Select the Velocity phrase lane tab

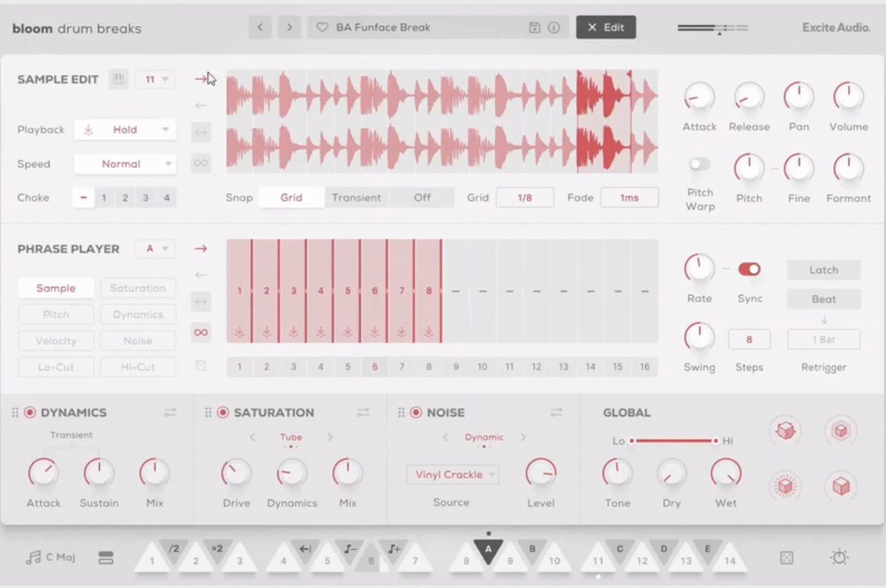tap(56, 341)
